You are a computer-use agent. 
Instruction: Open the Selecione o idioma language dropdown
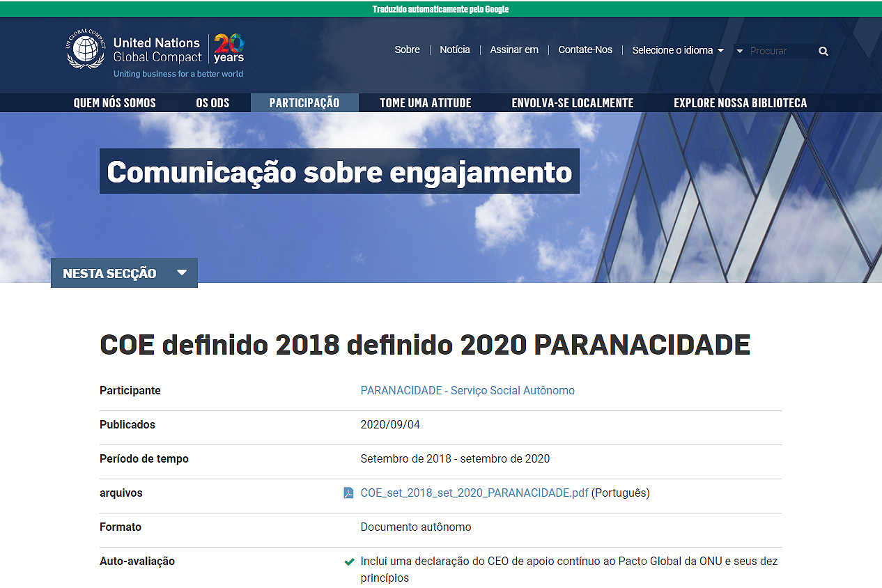click(x=678, y=50)
